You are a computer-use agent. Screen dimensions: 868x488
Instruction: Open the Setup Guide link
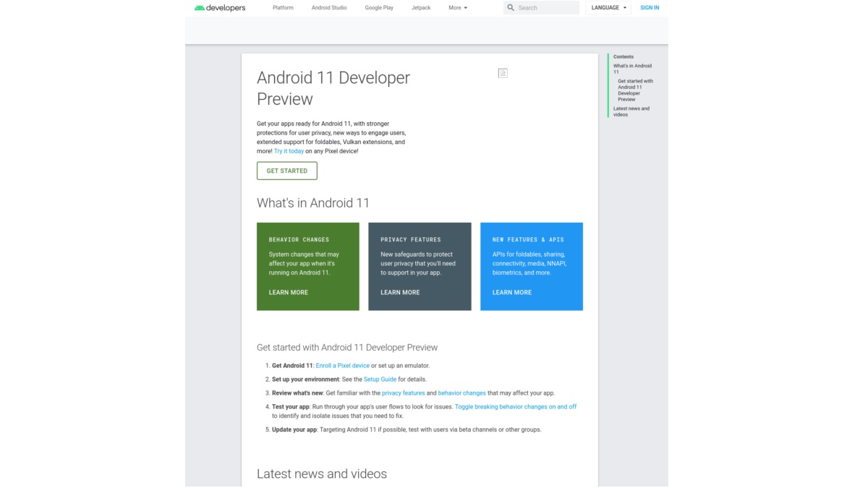[x=380, y=380]
